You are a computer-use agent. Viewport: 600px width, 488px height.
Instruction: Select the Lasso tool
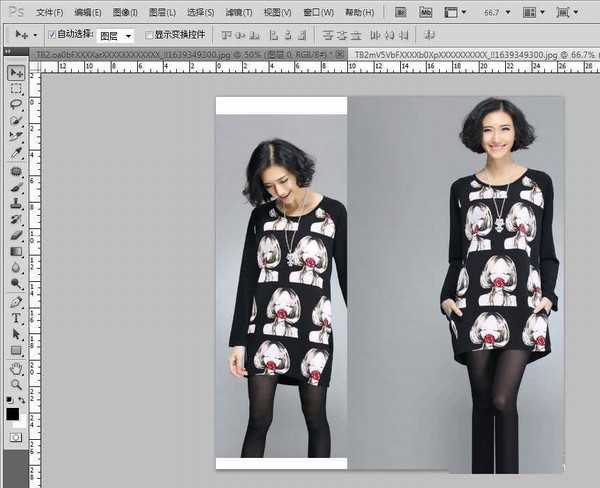(17, 105)
